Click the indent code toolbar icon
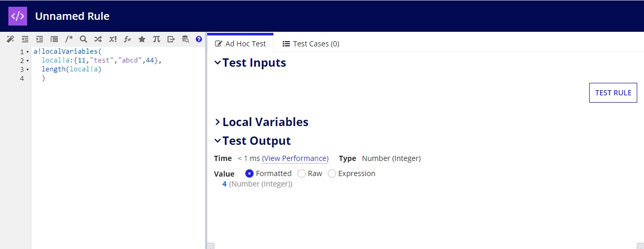This screenshot has height=249, width=644. [x=40, y=39]
